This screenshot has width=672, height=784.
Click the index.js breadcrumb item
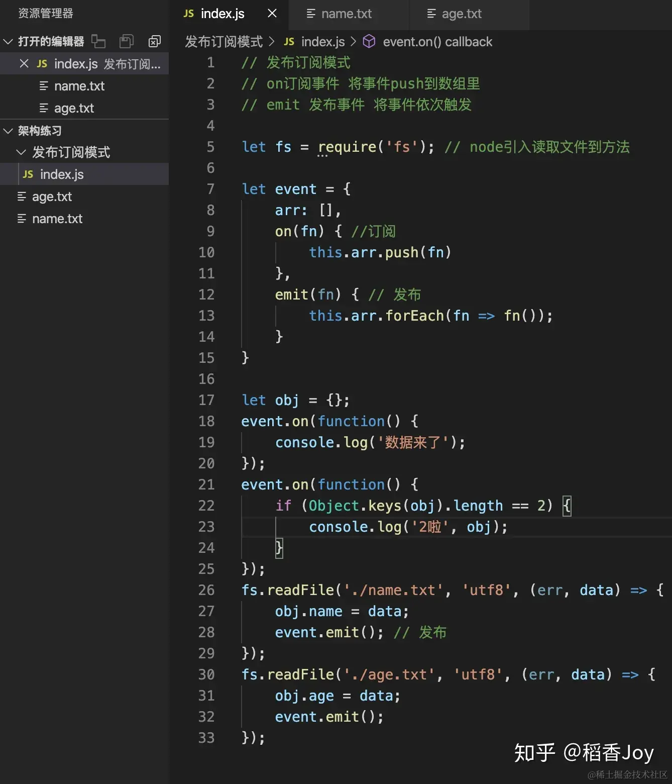point(323,42)
